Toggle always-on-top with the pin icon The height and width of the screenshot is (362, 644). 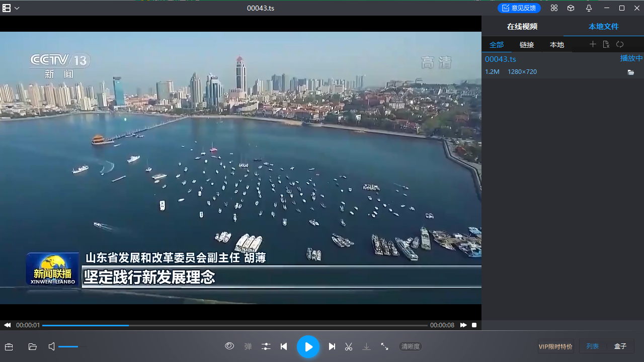coord(589,8)
